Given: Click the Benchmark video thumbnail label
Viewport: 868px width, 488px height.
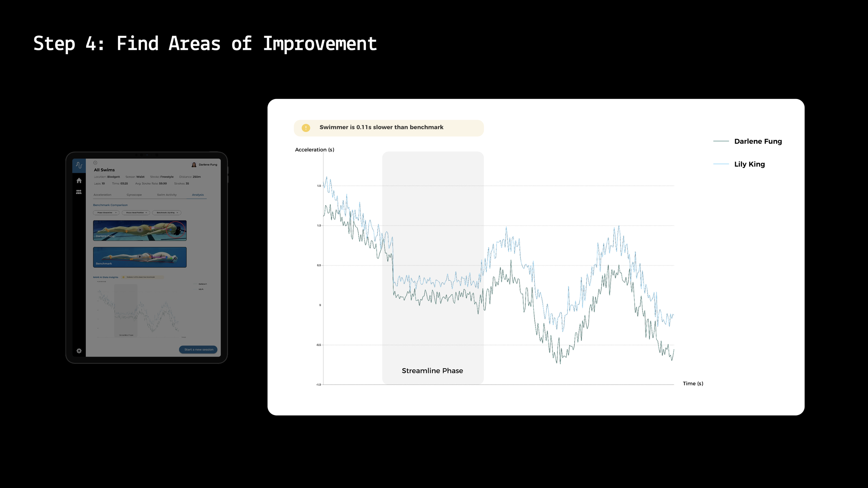Looking at the screenshot, I should pos(104,263).
